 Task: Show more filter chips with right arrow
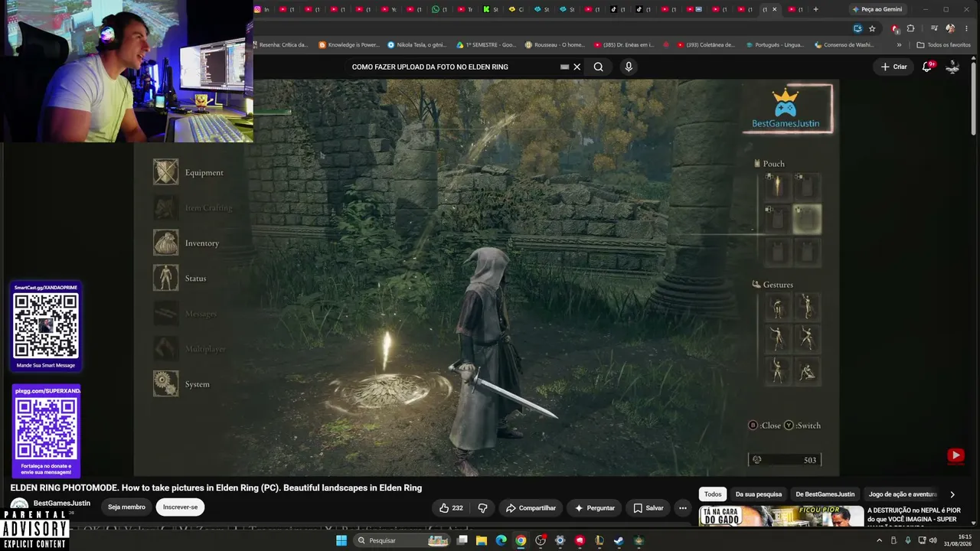click(x=952, y=494)
